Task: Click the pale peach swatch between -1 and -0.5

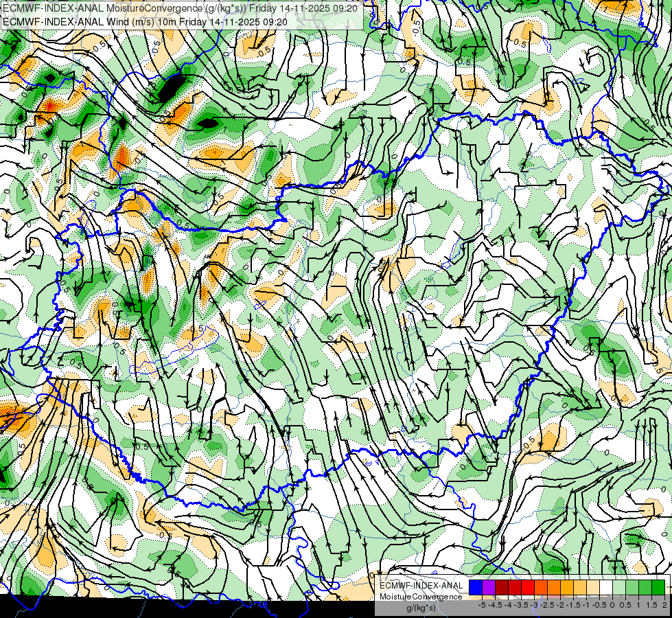Action: pos(592,588)
